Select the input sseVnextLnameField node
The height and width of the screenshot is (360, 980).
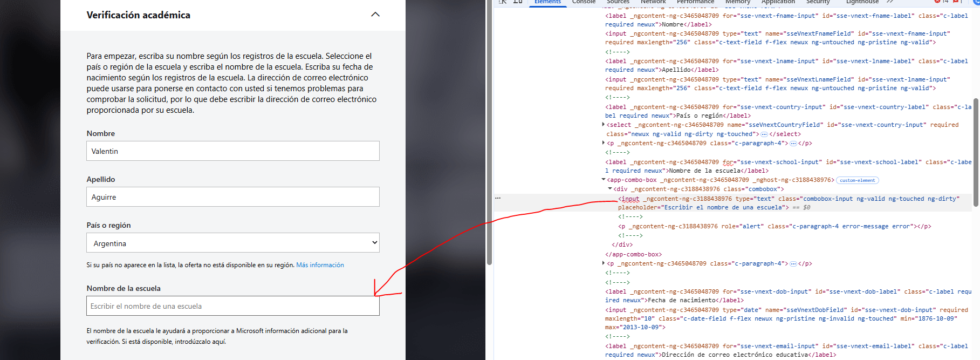(x=778, y=84)
